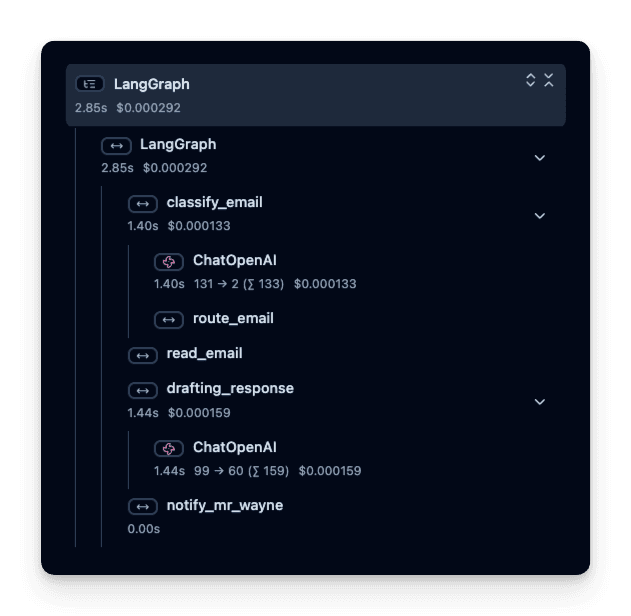
Task: Open the ChatOpenAI label under drafting_response
Action: (x=234, y=447)
